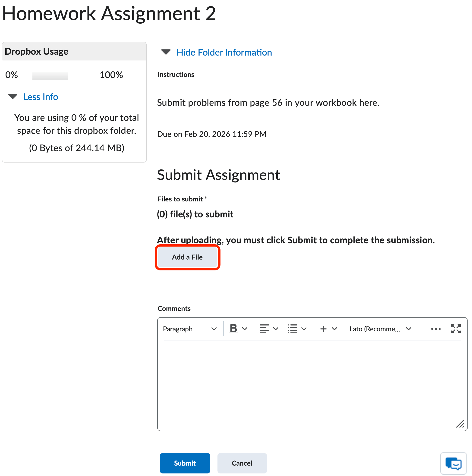Click the Add a File button
The width and height of the screenshot is (472, 476).
[x=187, y=257]
